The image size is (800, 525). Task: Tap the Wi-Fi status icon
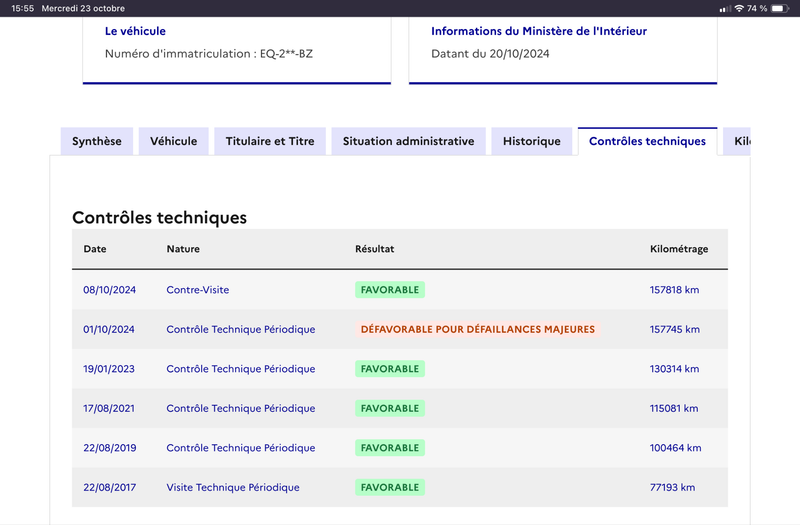pos(739,8)
